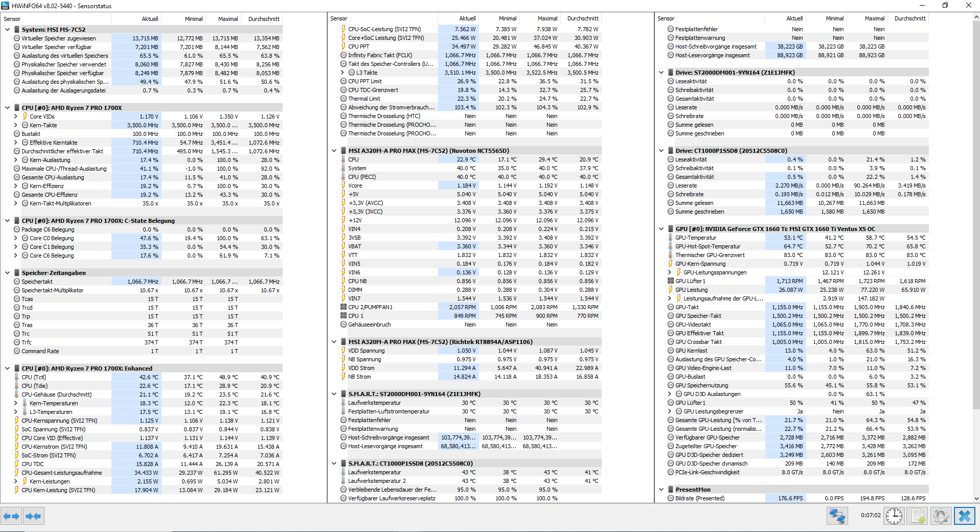This screenshot has width=980, height=532.
Task: Click the 0:07:02 elapsed time readout
Action: tap(871, 515)
